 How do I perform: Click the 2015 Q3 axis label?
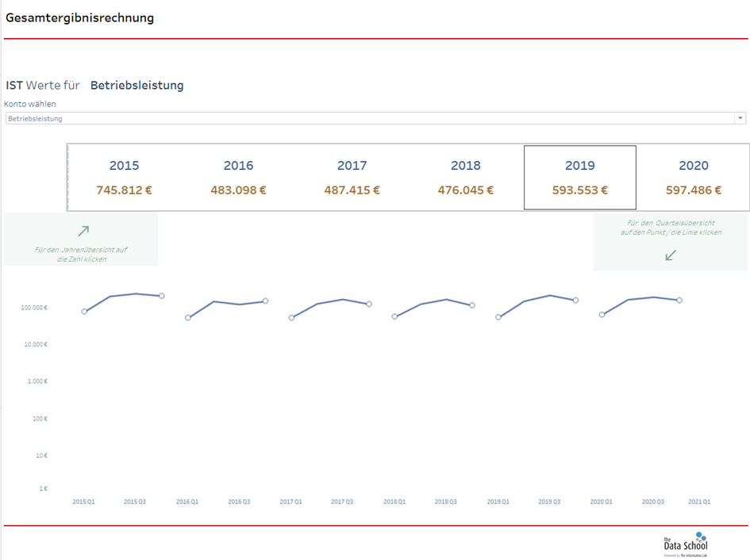[x=135, y=501]
